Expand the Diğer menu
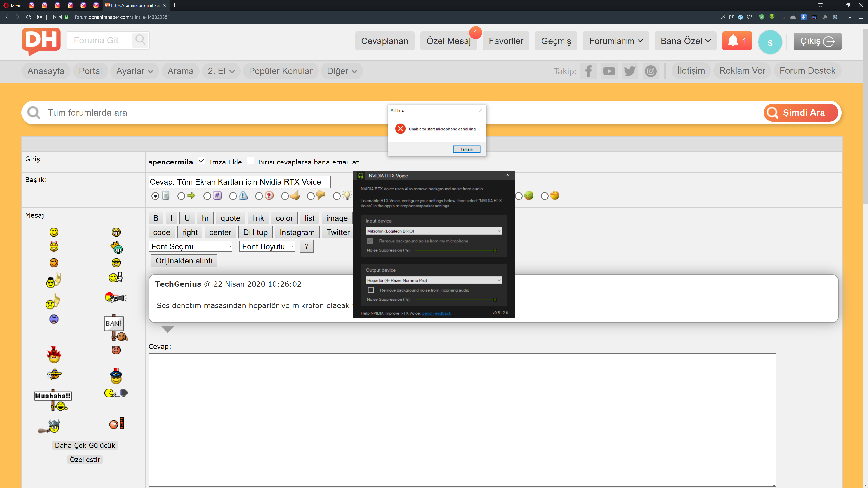The image size is (868, 488). click(342, 71)
